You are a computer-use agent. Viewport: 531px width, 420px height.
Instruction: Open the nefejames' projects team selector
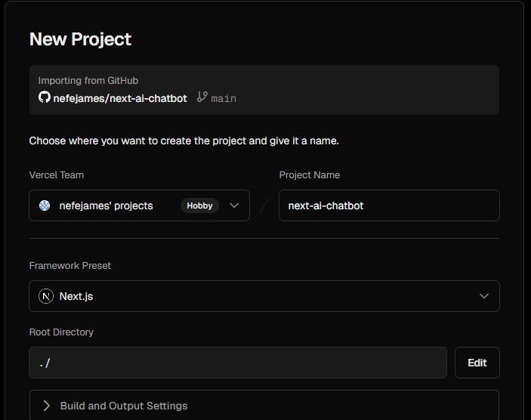[x=106, y=205]
